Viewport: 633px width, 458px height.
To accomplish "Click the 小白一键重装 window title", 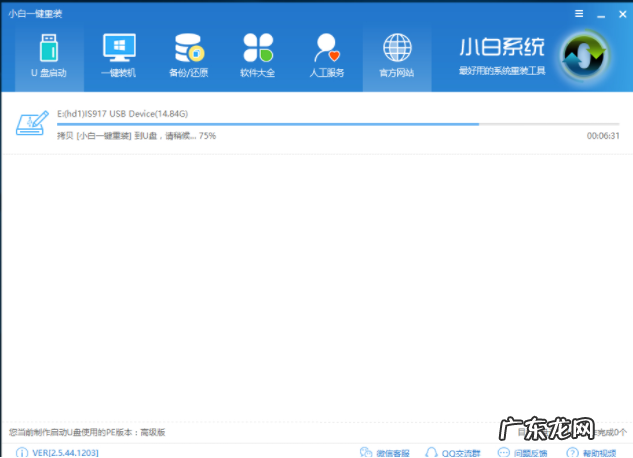I will [35, 14].
